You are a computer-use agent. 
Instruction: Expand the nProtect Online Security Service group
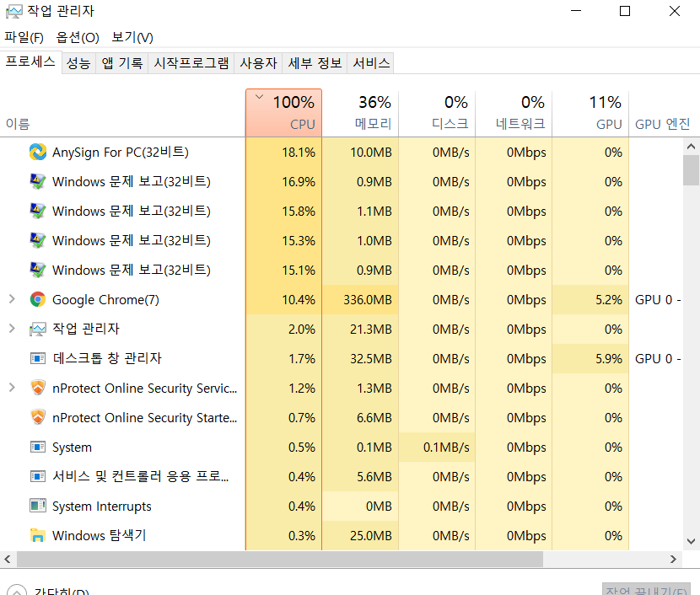click(12, 388)
